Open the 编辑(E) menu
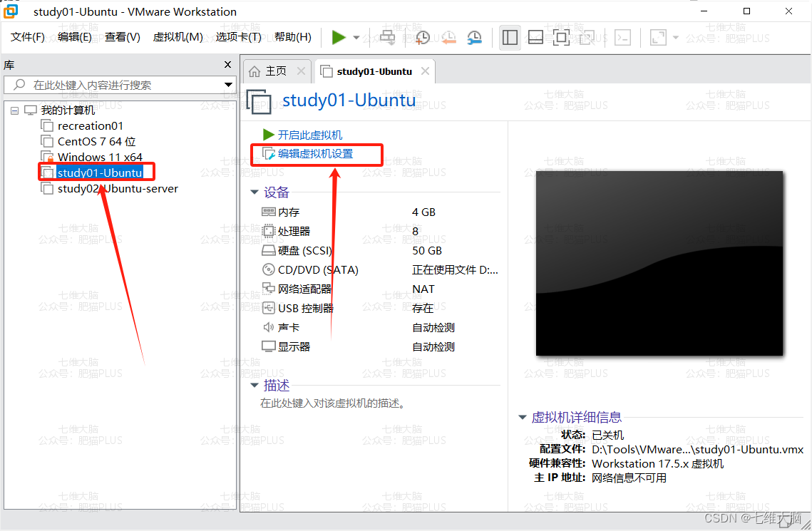The height and width of the screenshot is (531, 812). pos(75,37)
